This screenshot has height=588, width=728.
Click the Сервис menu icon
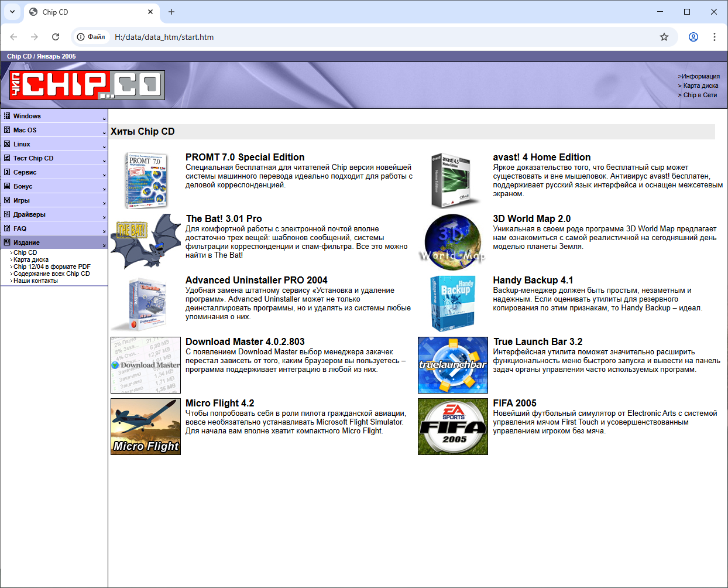pos(7,172)
